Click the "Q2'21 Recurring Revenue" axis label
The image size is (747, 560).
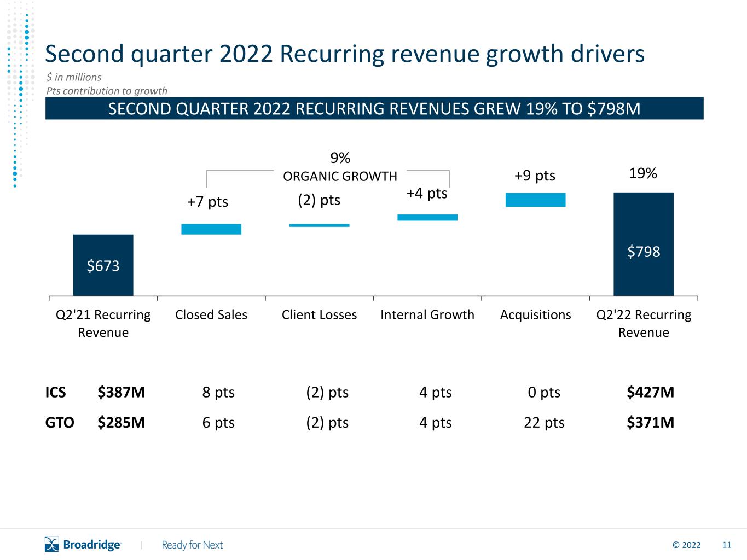click(x=103, y=323)
